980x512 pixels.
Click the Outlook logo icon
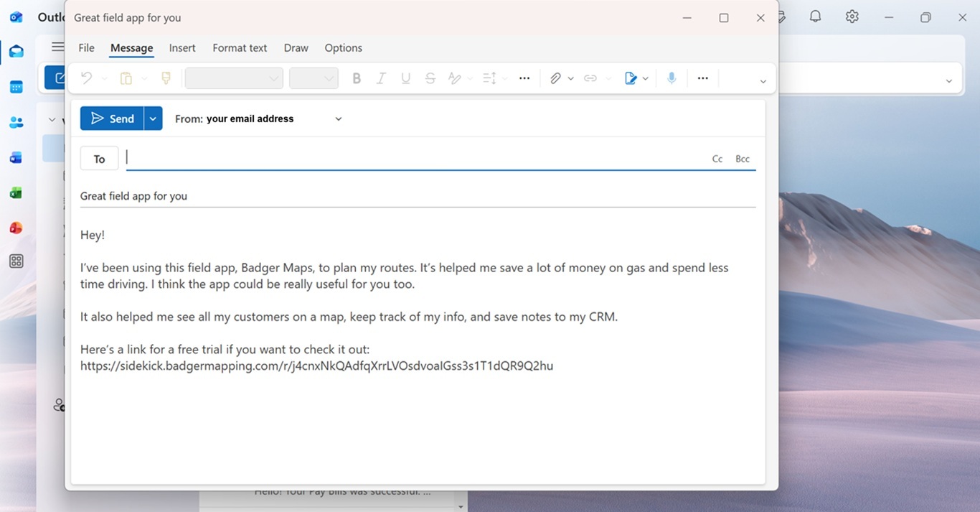click(x=16, y=17)
